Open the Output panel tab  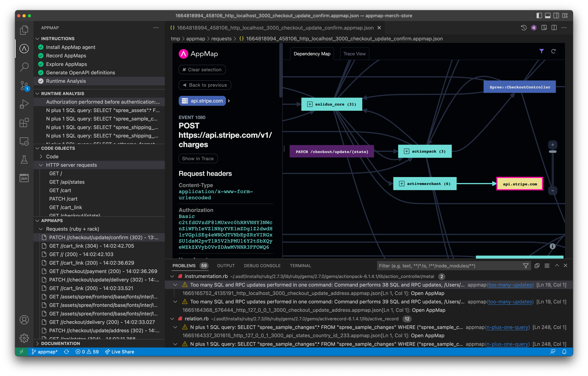point(226,266)
